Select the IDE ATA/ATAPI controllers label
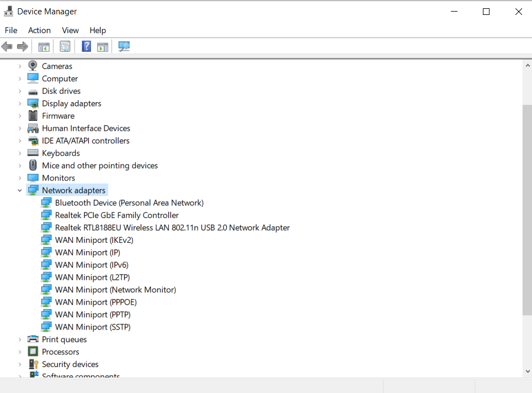The height and width of the screenshot is (393, 532). coord(86,141)
